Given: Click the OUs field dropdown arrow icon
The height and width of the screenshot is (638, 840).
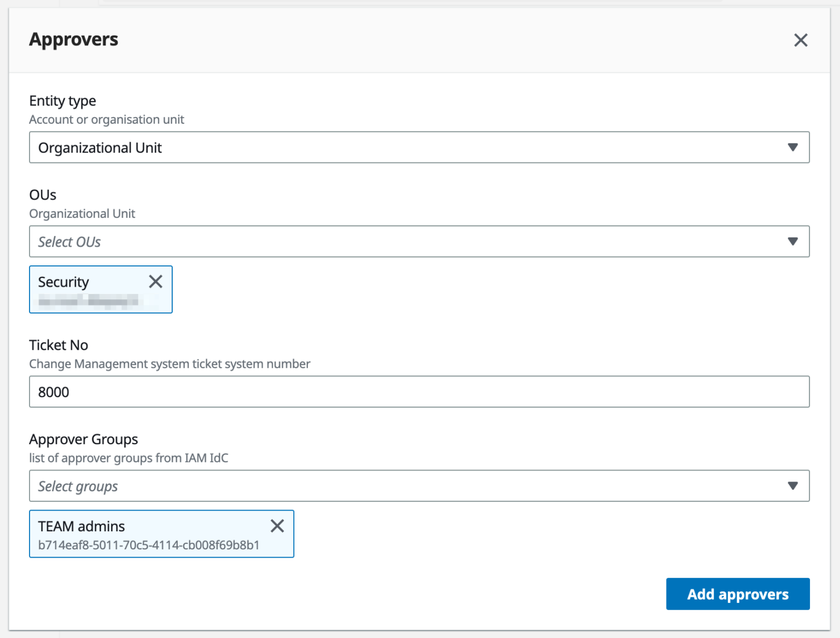Looking at the screenshot, I should (x=792, y=241).
